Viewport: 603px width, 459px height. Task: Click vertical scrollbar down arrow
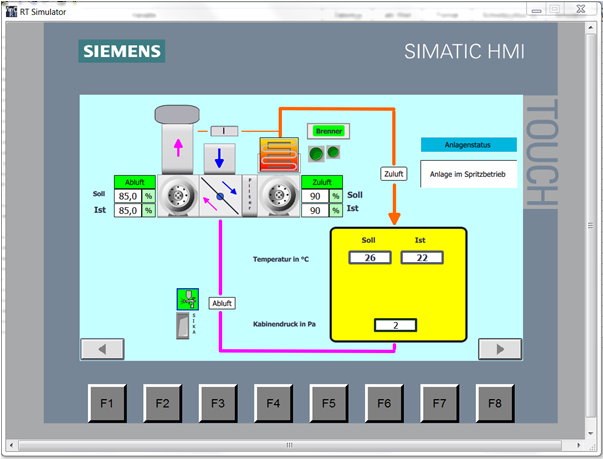pos(591,434)
